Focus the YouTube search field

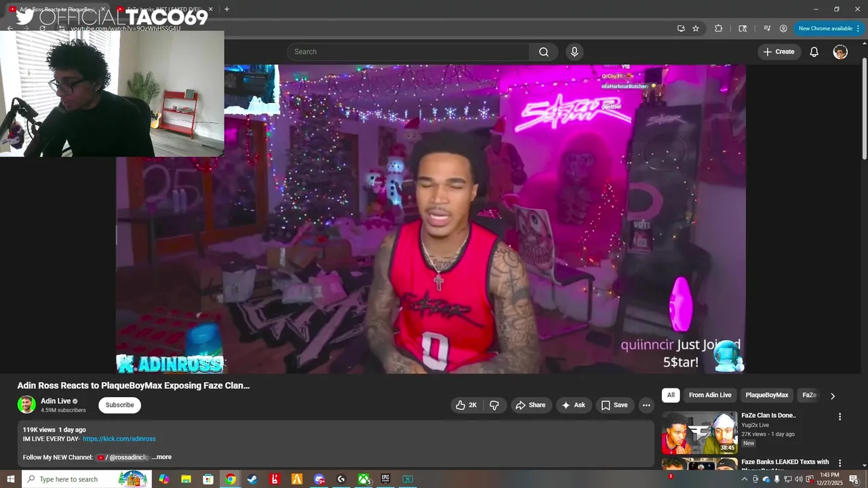[x=408, y=52]
